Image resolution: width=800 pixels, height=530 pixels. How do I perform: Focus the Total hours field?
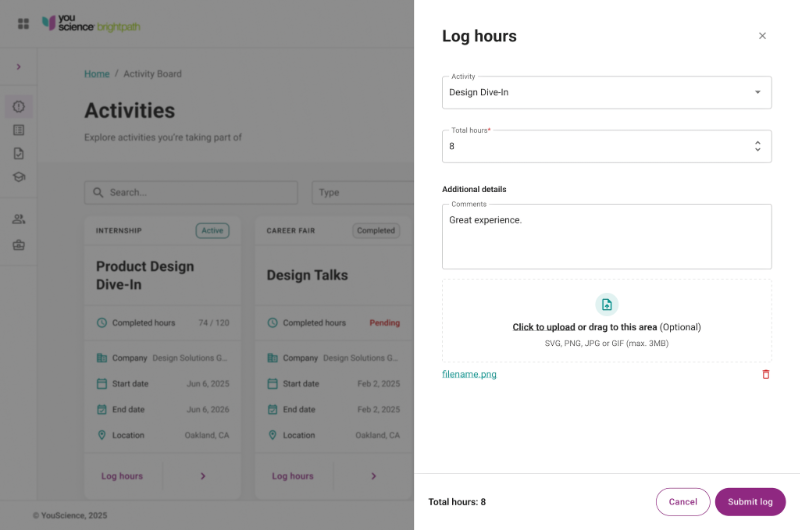click(607, 146)
